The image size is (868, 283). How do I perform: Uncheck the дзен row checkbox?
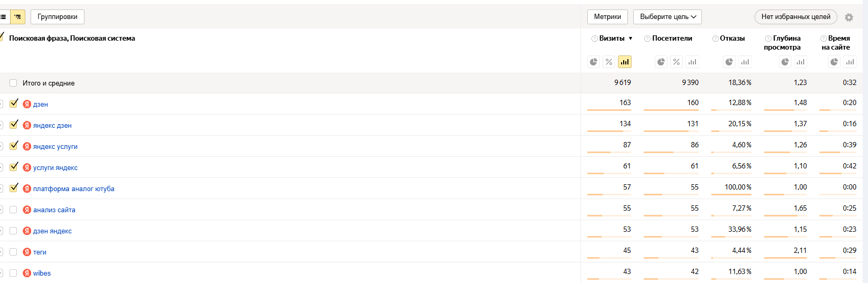pyautogui.click(x=14, y=103)
